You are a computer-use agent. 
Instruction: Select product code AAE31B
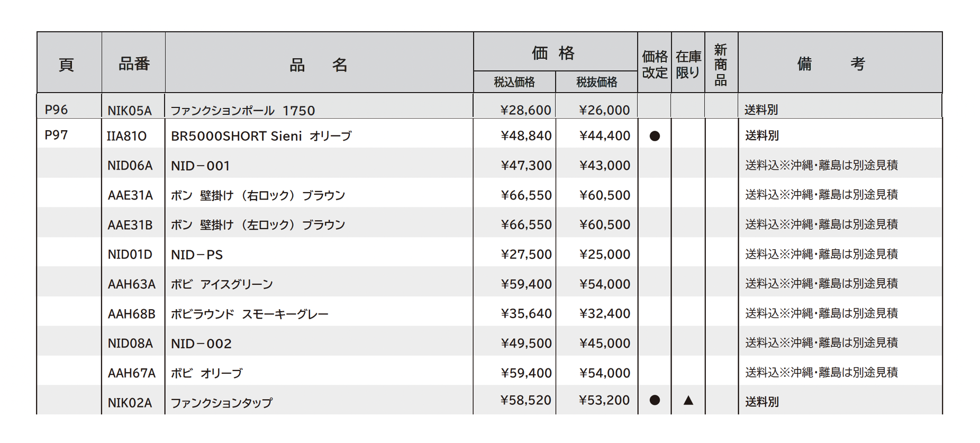click(x=130, y=225)
